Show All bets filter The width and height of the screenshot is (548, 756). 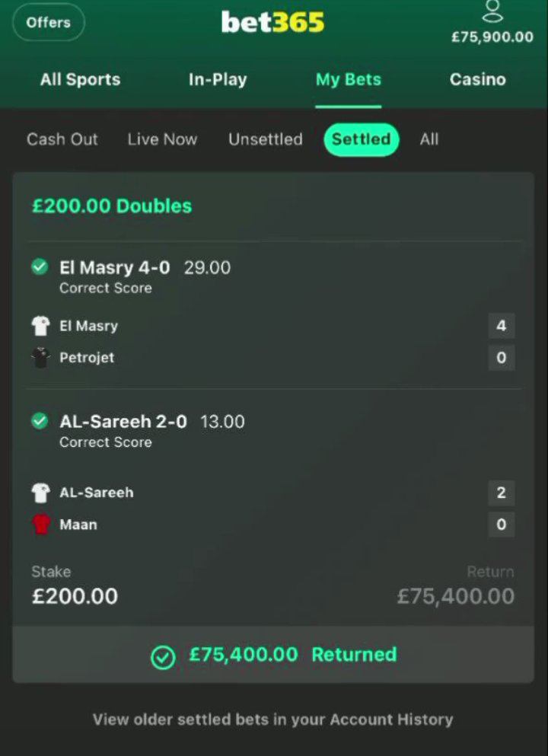click(429, 139)
